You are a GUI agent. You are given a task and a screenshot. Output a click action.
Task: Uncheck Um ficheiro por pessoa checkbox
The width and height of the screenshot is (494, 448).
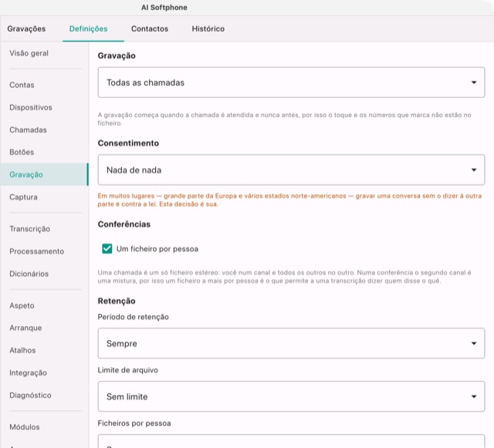[107, 249]
